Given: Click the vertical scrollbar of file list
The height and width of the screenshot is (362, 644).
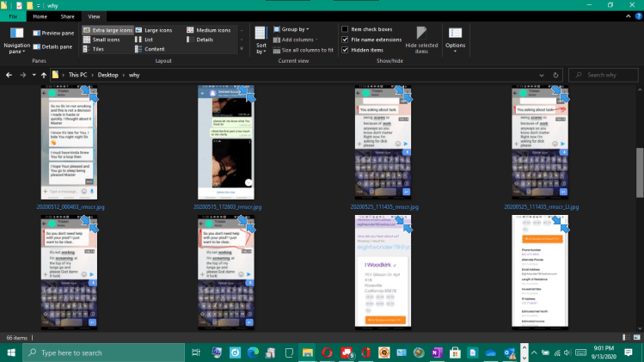Looking at the screenshot, I should pyautogui.click(x=639, y=172).
